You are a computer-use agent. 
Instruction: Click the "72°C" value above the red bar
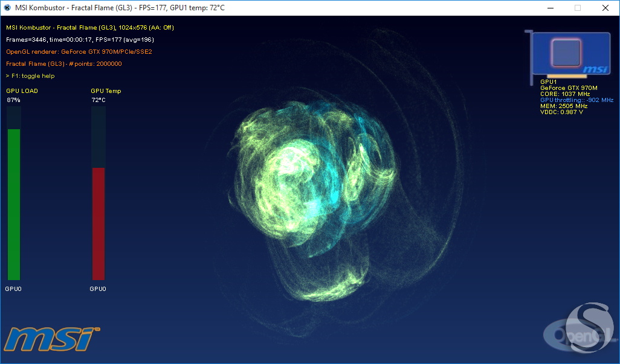(98, 100)
